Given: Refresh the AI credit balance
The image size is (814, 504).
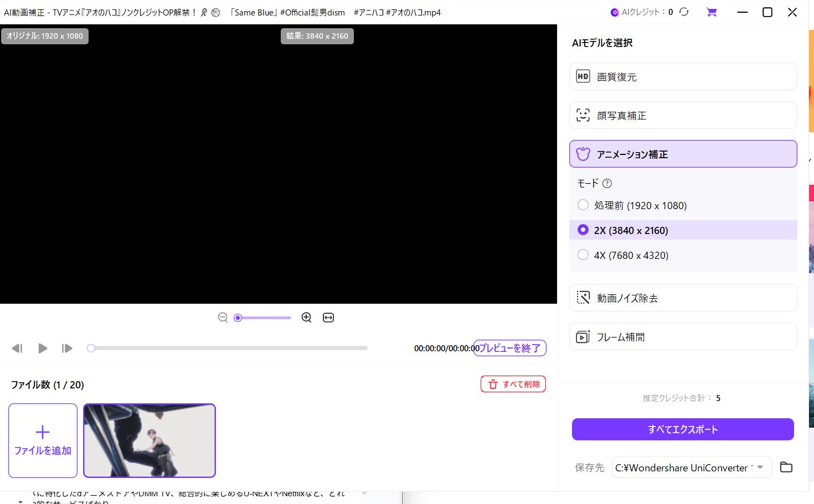Looking at the screenshot, I should (684, 12).
